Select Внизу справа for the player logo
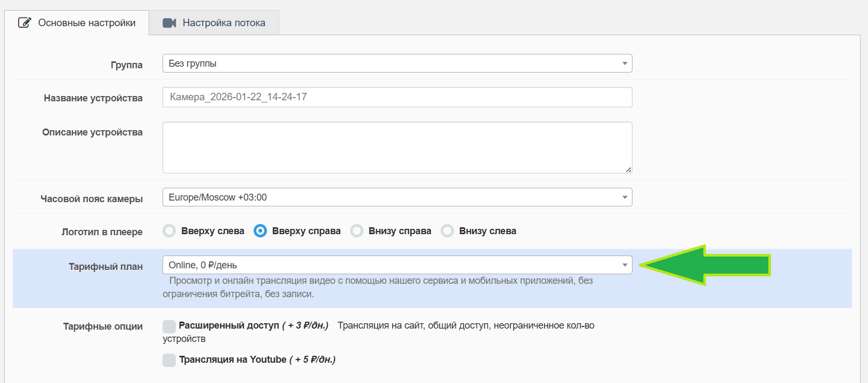 click(356, 231)
